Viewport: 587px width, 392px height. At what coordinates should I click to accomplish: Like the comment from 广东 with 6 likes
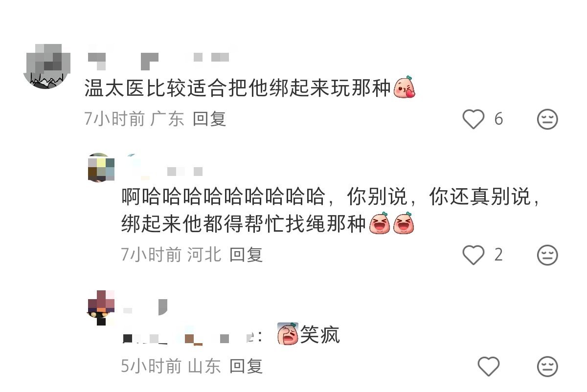pyautogui.click(x=474, y=119)
